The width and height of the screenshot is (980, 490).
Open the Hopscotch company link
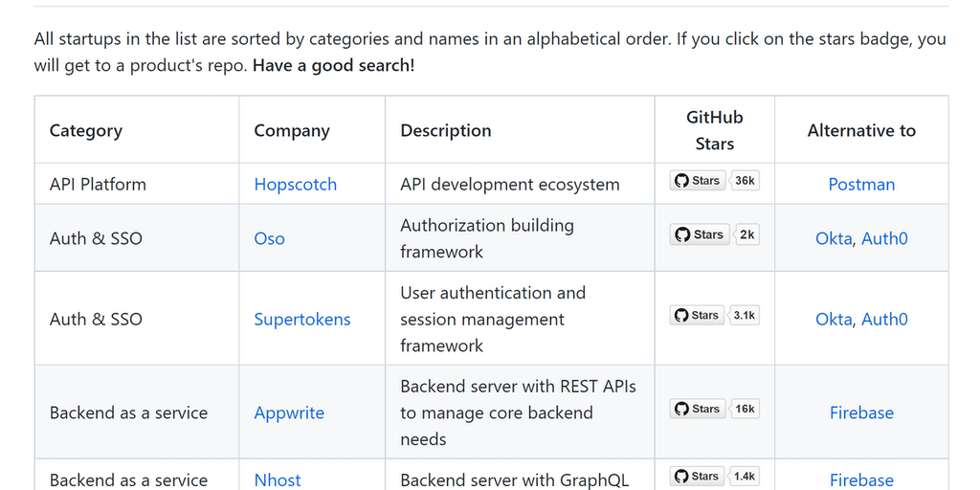tap(295, 185)
